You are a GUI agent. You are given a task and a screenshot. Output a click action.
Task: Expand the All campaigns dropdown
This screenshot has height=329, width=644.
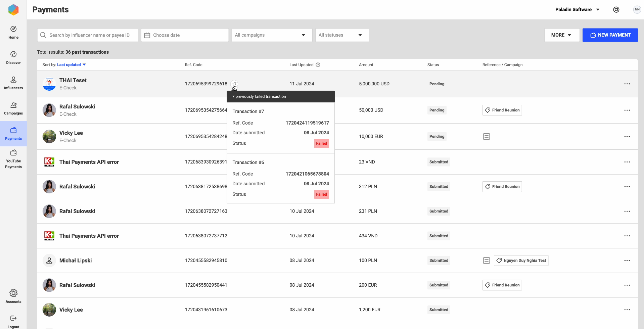pyautogui.click(x=272, y=35)
